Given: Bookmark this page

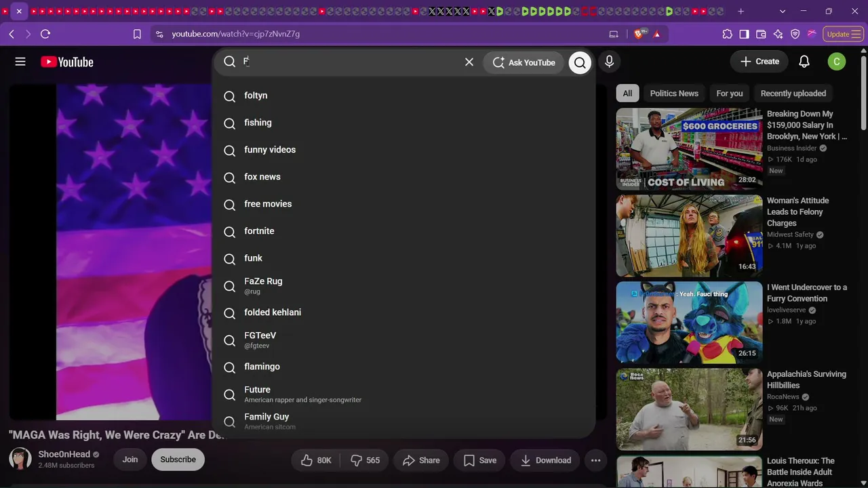Looking at the screenshot, I should (137, 34).
